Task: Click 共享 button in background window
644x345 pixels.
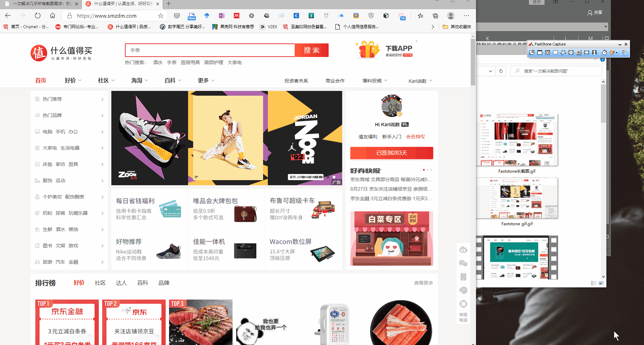Action: click(x=595, y=13)
